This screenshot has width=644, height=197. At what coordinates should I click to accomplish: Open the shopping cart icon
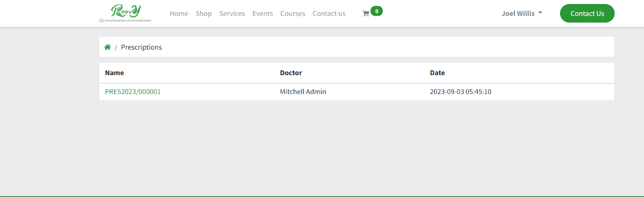[365, 14]
